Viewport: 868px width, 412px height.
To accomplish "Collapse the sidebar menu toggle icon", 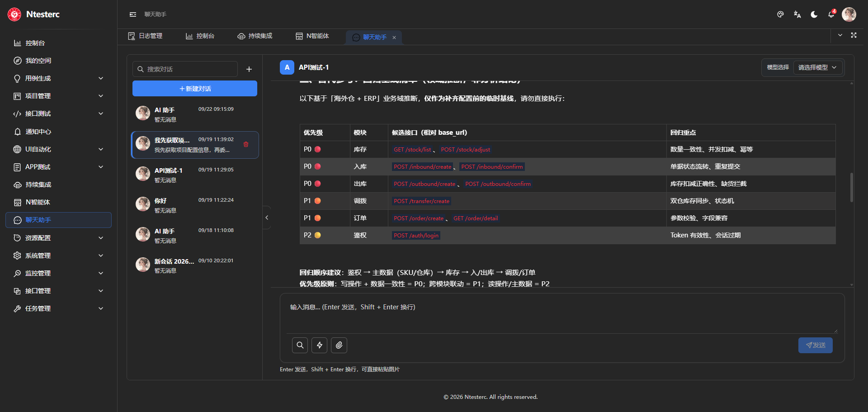I will pos(133,14).
